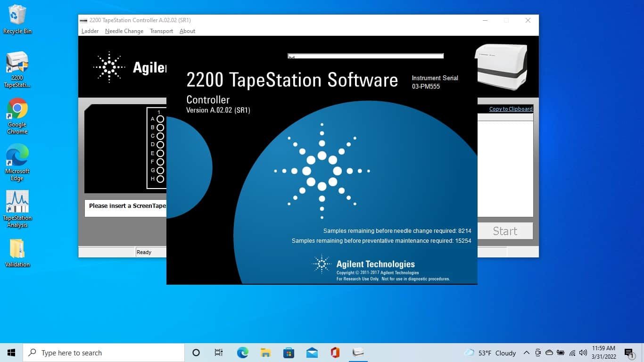Launch Edge from the taskbar
Screen dimensions: 644x362
pos(242,353)
